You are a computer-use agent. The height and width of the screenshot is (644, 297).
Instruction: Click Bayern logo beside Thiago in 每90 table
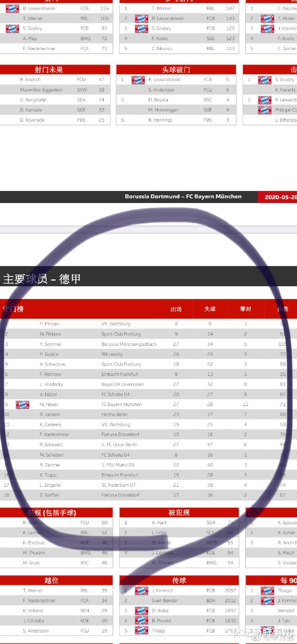point(267,591)
